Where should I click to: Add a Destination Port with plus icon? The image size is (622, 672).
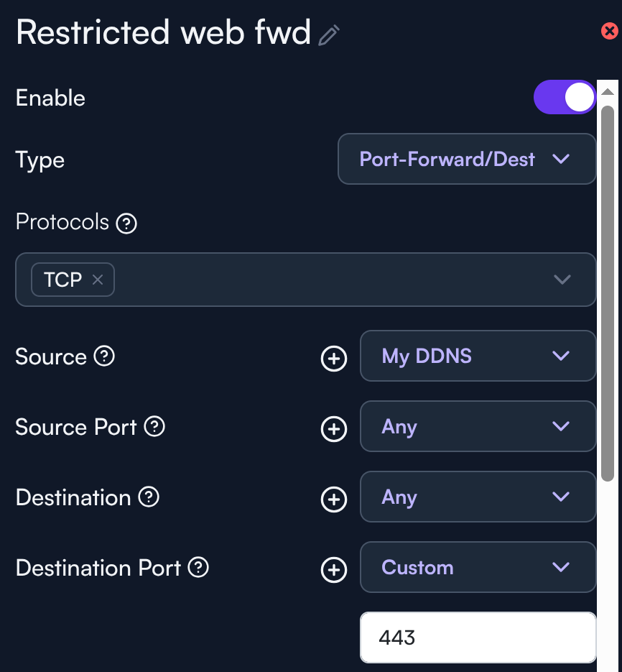point(333,569)
